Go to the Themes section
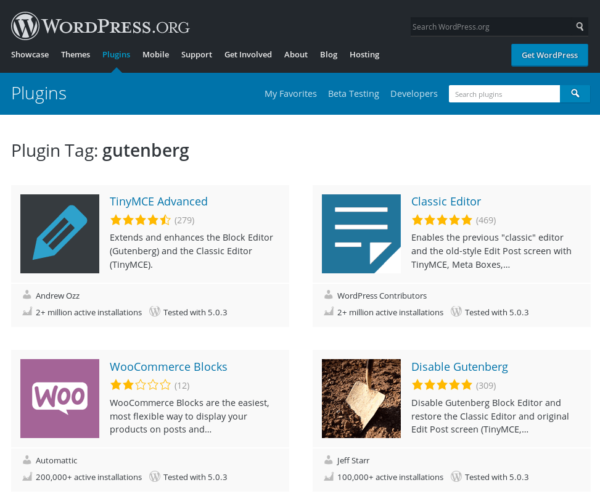 coord(75,55)
